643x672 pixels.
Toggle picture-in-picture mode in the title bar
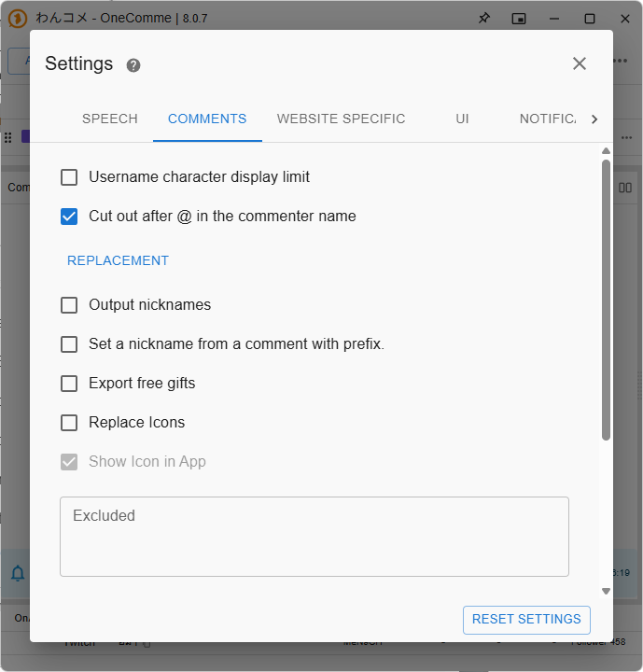click(x=519, y=19)
